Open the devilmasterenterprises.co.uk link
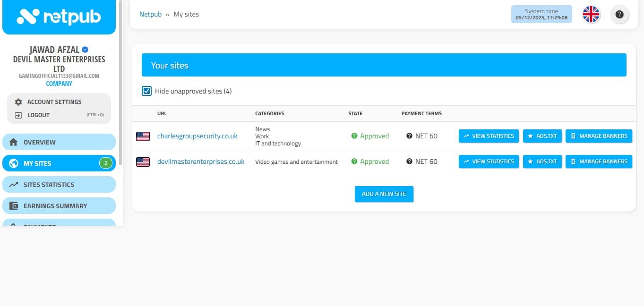Image resolution: width=644 pixels, height=306 pixels. click(x=201, y=161)
